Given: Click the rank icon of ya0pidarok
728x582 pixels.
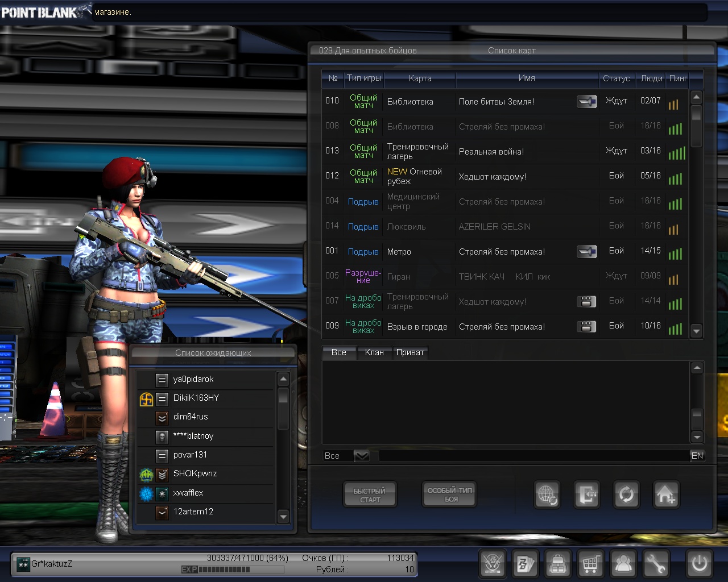Looking at the screenshot, I should click(x=162, y=380).
